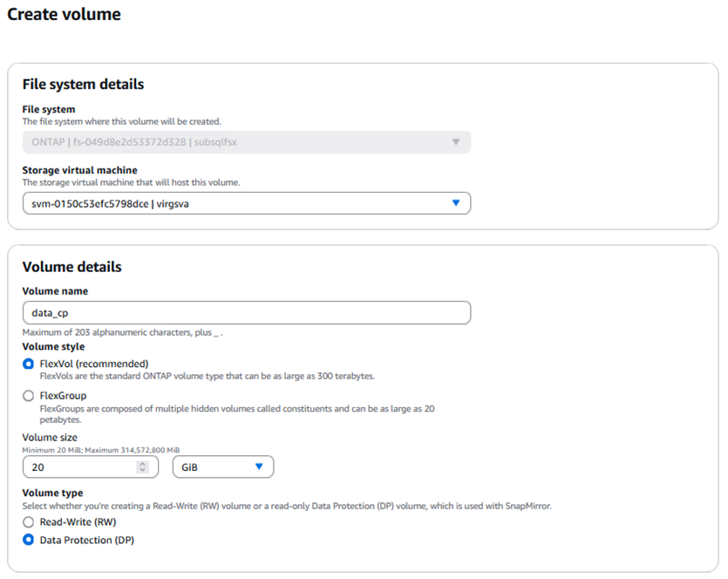Increase volume size with the stepper up arrow
This screenshot has width=728, height=579.
(x=143, y=463)
